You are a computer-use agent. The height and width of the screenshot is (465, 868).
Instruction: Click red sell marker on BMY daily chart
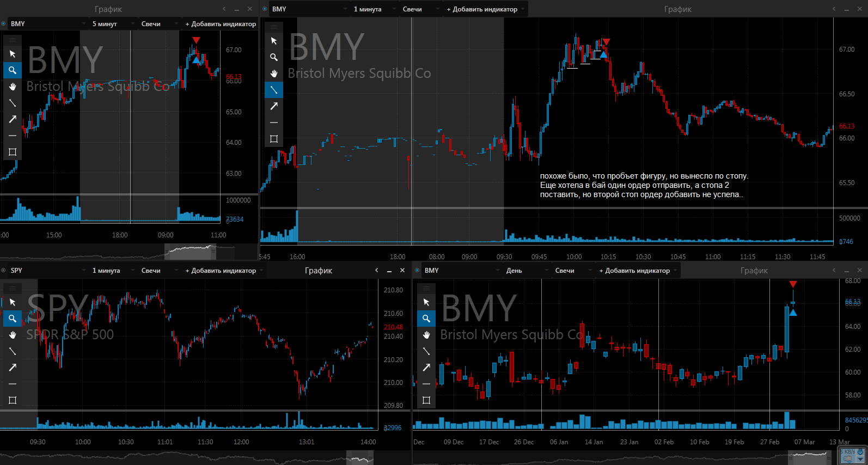coord(793,284)
